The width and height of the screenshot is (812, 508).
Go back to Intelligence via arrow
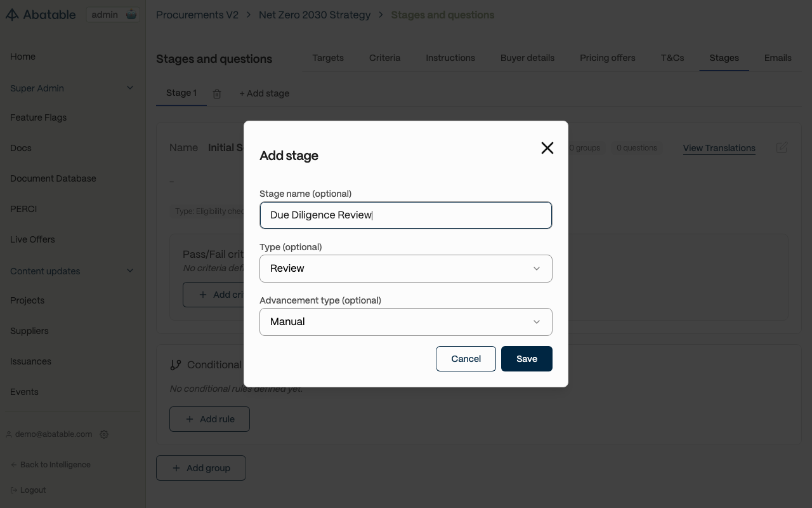[x=14, y=465]
